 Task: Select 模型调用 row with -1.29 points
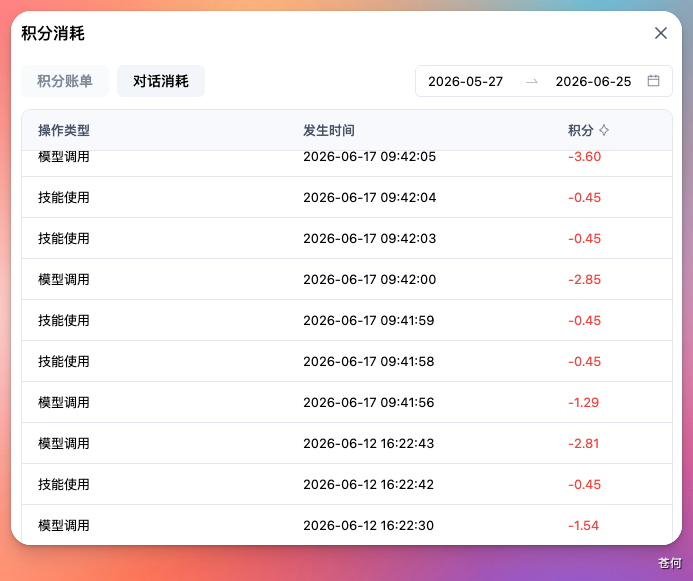coord(347,403)
